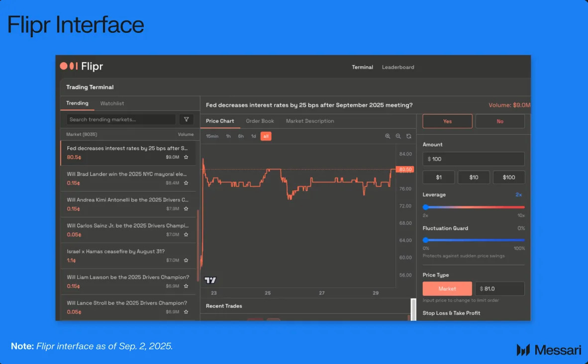Refresh the price chart view
This screenshot has height=364, width=588.
click(409, 136)
